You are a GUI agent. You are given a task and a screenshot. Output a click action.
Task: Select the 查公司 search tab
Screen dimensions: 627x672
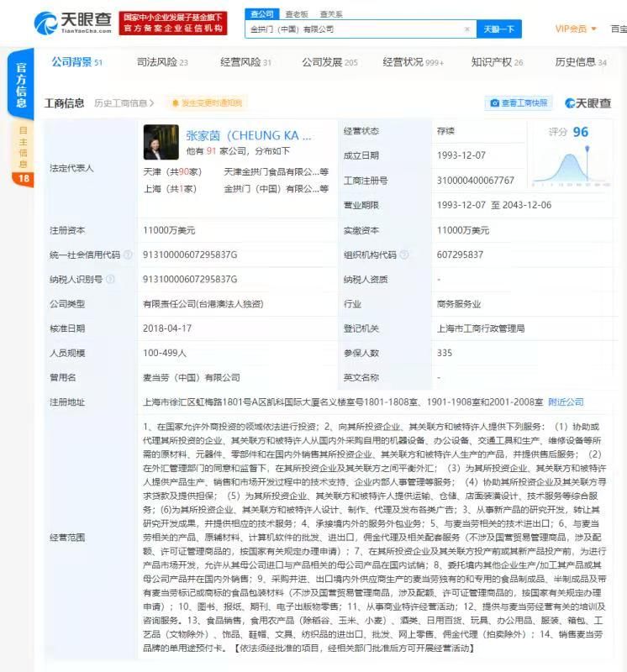[x=262, y=14]
